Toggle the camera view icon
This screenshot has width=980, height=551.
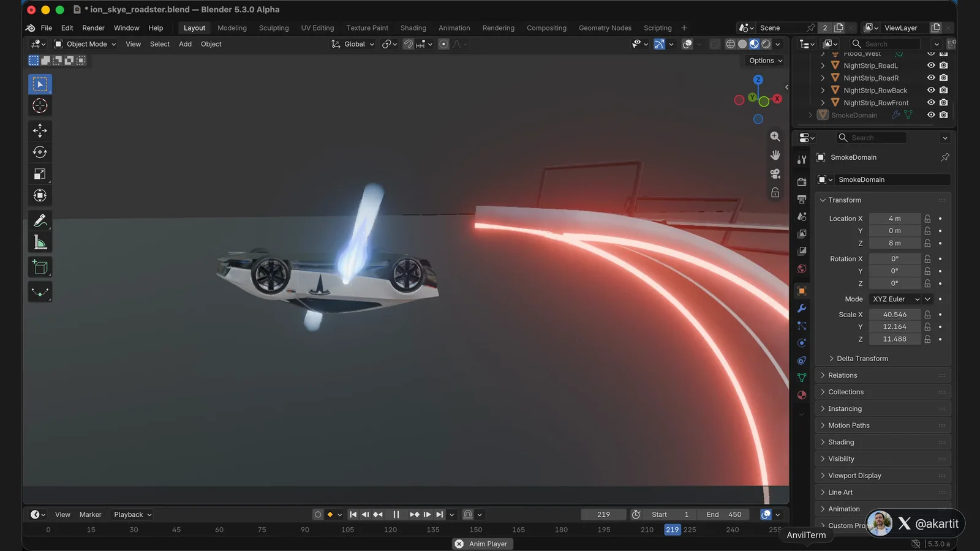coord(775,174)
